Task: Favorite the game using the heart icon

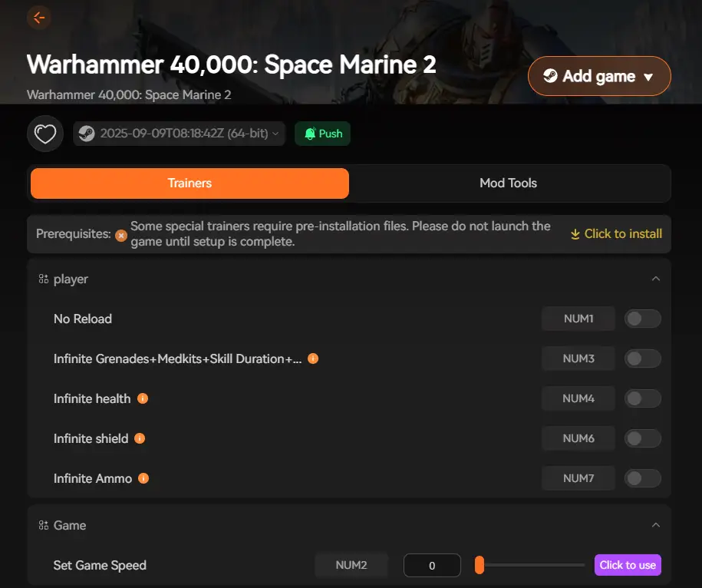Action: pos(44,133)
